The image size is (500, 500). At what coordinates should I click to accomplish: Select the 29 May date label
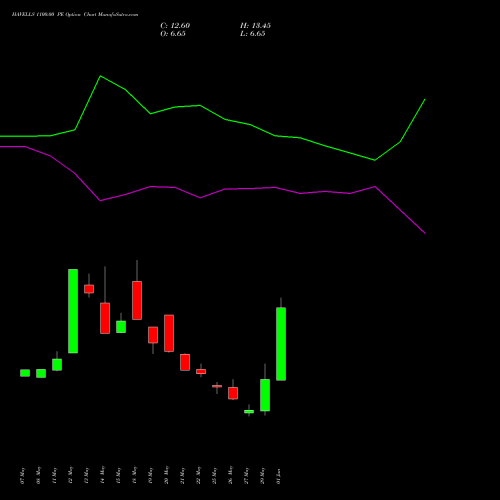pyautogui.click(x=262, y=475)
